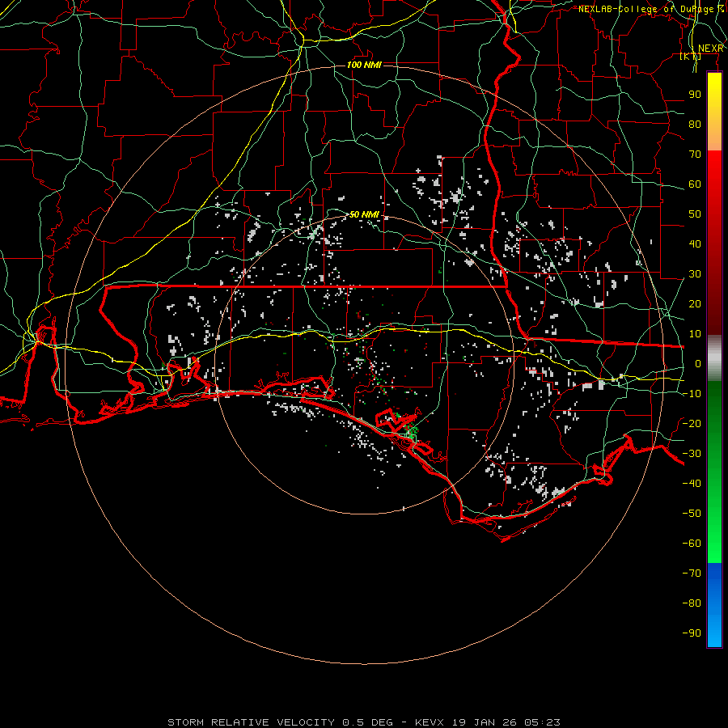728x728 pixels.
Task: Click the 90 value on velocity scale
Action: click(x=695, y=95)
